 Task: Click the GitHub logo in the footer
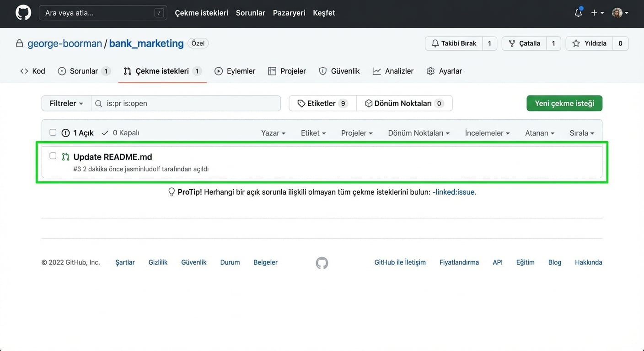(x=322, y=263)
